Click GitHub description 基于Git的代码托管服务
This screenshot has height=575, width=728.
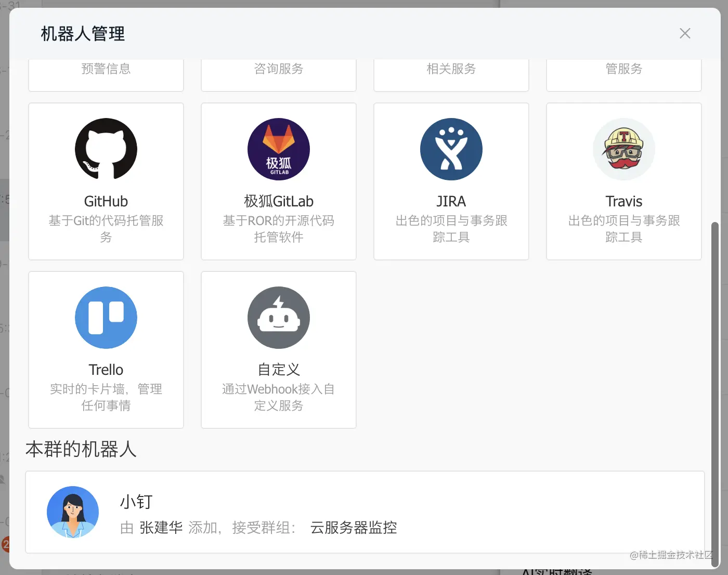(x=106, y=229)
